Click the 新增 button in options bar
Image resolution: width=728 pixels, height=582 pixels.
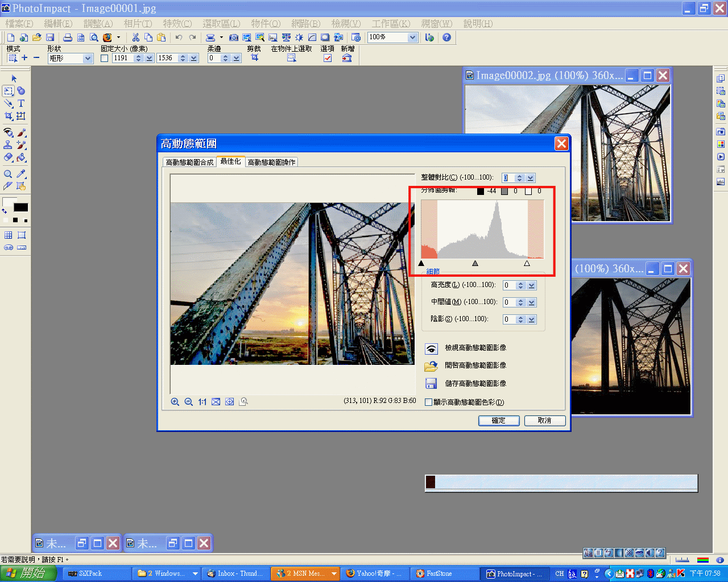pyautogui.click(x=347, y=58)
